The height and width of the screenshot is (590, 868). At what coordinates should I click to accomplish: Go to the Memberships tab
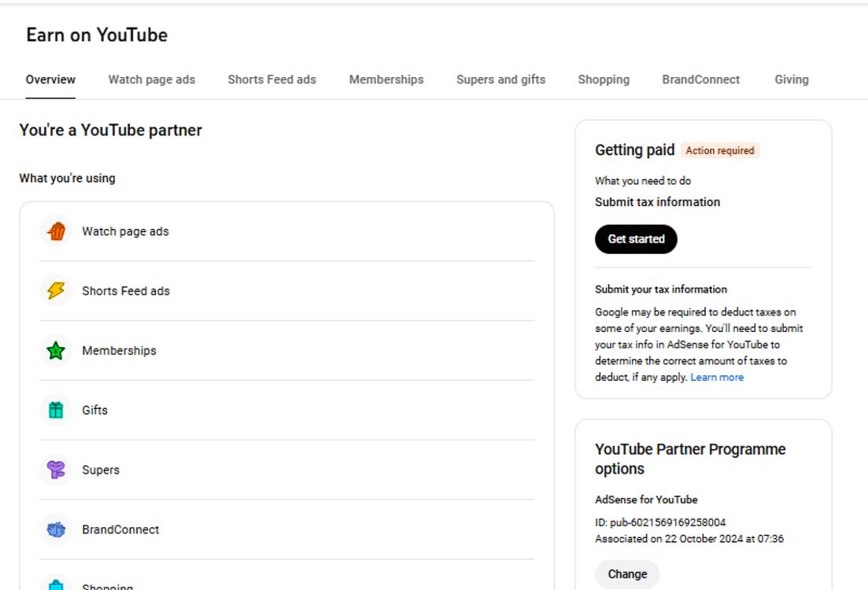386,79
